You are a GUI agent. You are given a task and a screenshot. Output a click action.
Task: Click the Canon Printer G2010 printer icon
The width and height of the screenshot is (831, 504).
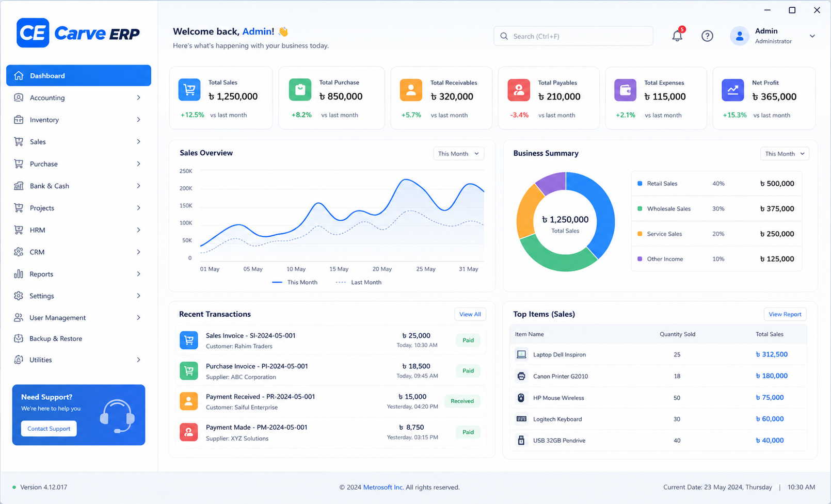(521, 376)
